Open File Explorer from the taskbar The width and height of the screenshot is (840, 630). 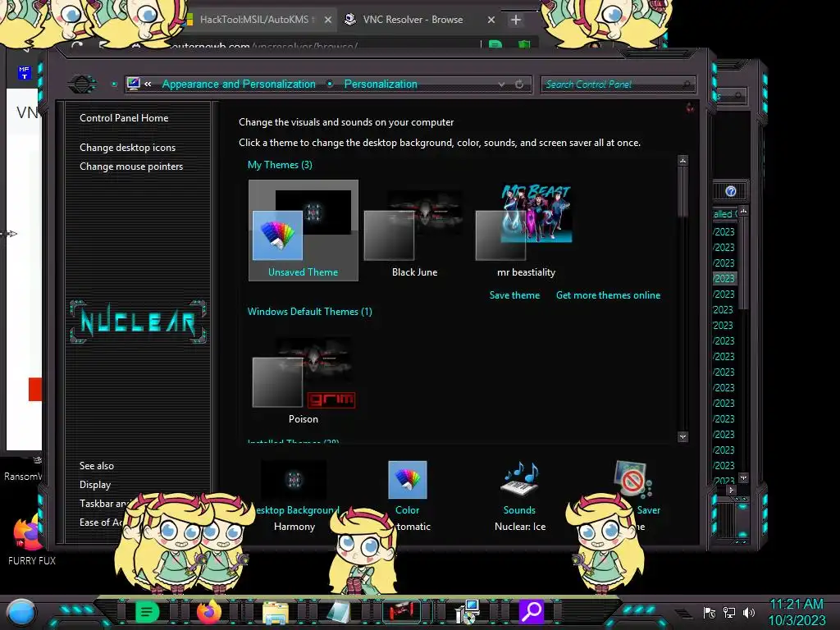coord(276,612)
